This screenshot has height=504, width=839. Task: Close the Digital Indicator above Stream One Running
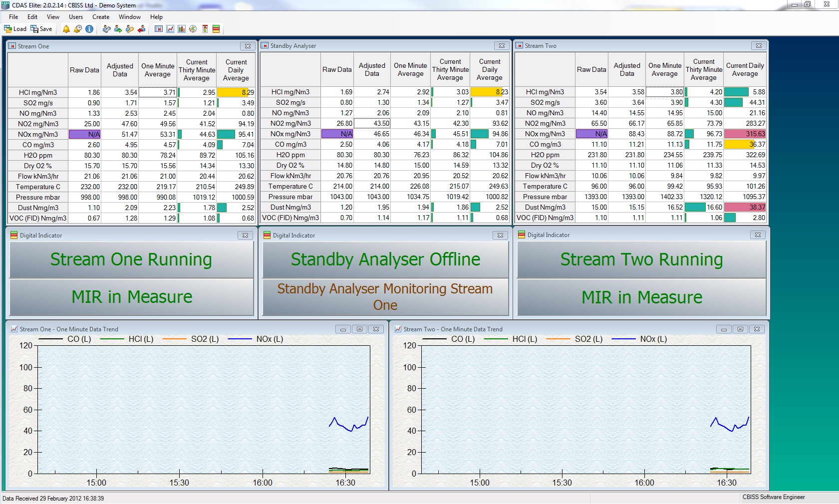coord(245,235)
